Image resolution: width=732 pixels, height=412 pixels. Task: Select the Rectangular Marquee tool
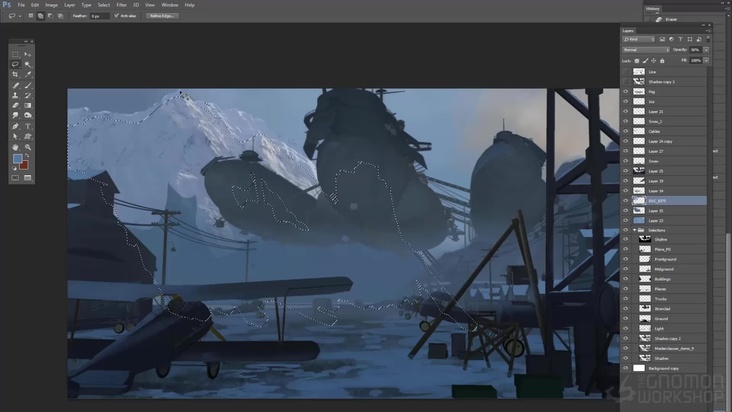[x=15, y=54]
